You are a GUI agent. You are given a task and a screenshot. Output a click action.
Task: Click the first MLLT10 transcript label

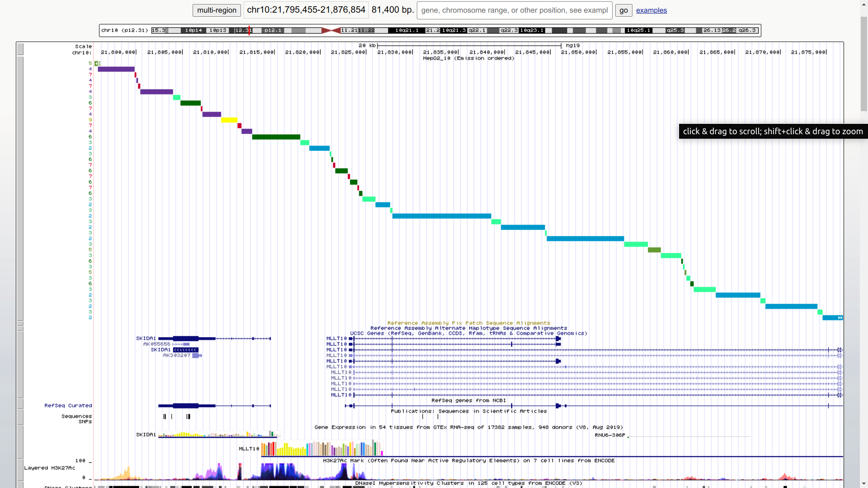pos(336,338)
